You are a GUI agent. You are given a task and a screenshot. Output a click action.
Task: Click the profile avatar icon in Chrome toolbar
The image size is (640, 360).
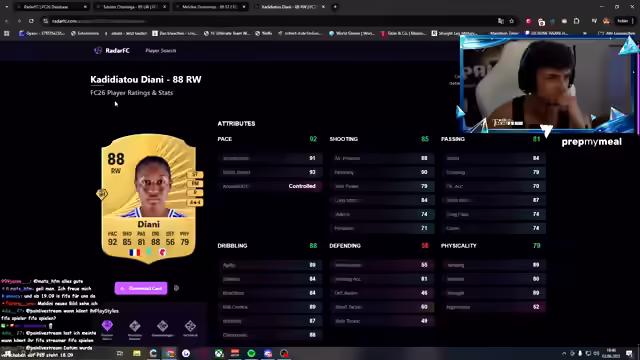click(607, 21)
